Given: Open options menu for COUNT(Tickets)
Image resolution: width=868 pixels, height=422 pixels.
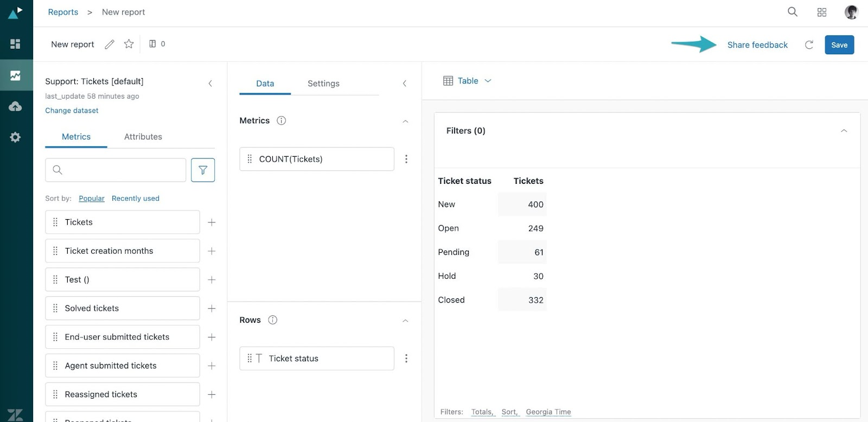Looking at the screenshot, I should click(x=406, y=159).
